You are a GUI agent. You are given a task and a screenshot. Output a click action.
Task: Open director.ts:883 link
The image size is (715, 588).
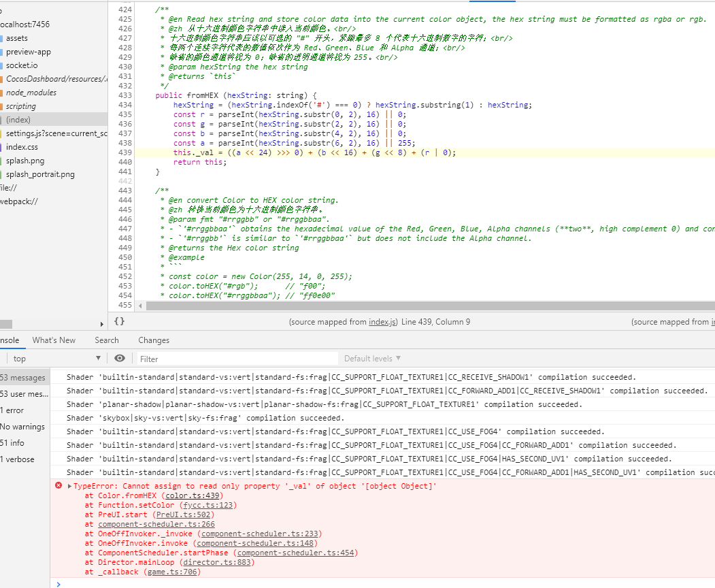[217, 562]
